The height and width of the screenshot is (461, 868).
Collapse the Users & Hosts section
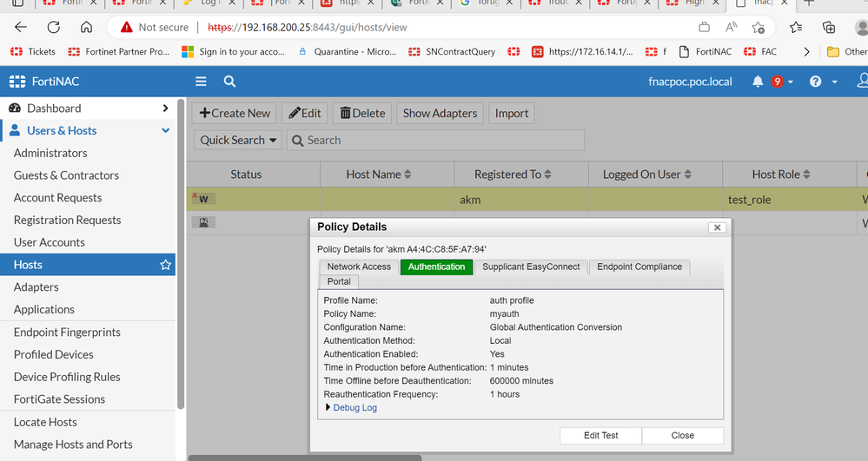pos(165,130)
